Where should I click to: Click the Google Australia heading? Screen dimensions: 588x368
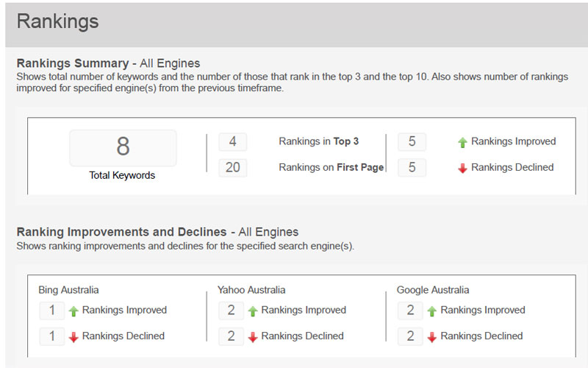[433, 290]
